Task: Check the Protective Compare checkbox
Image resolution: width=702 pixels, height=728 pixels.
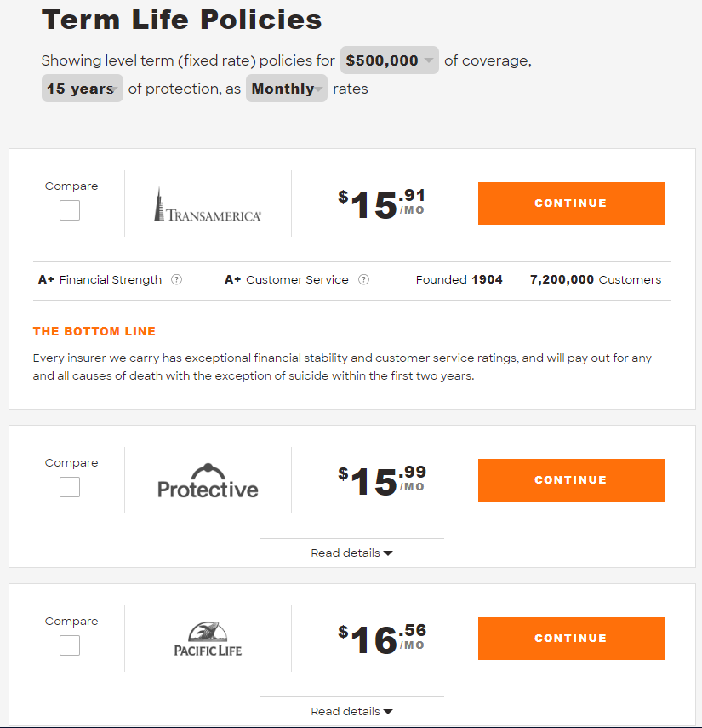Action: (x=70, y=487)
